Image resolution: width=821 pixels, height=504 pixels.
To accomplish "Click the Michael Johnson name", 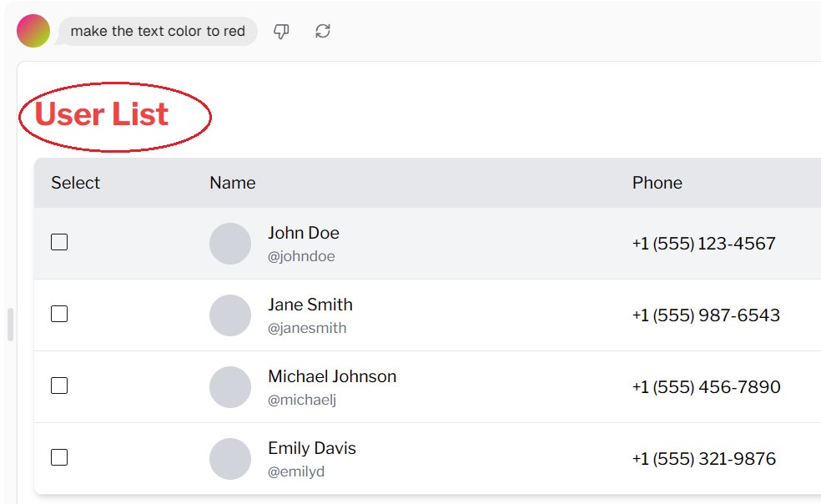I will tap(332, 376).
